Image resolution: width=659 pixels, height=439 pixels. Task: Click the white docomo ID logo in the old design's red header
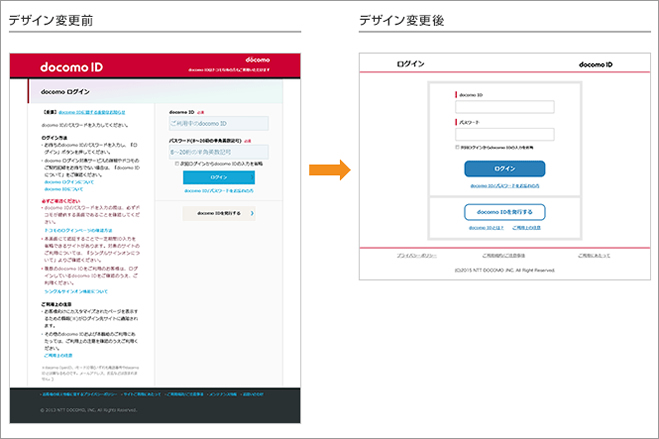[71, 67]
